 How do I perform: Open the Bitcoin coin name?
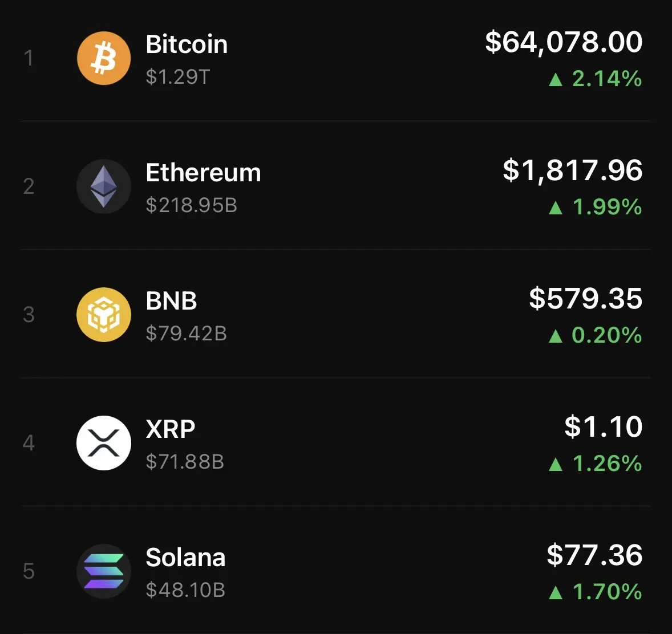187,44
